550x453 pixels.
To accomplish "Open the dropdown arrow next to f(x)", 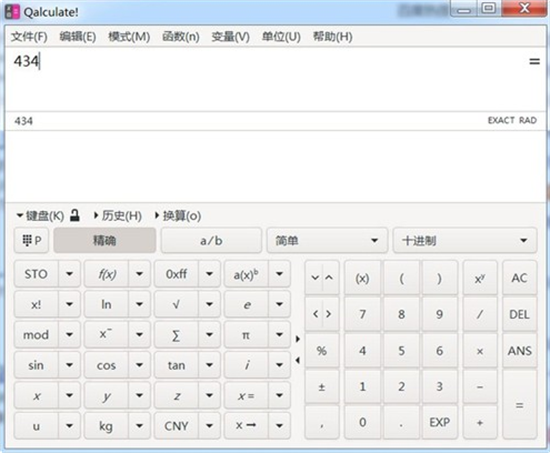I will [139, 274].
